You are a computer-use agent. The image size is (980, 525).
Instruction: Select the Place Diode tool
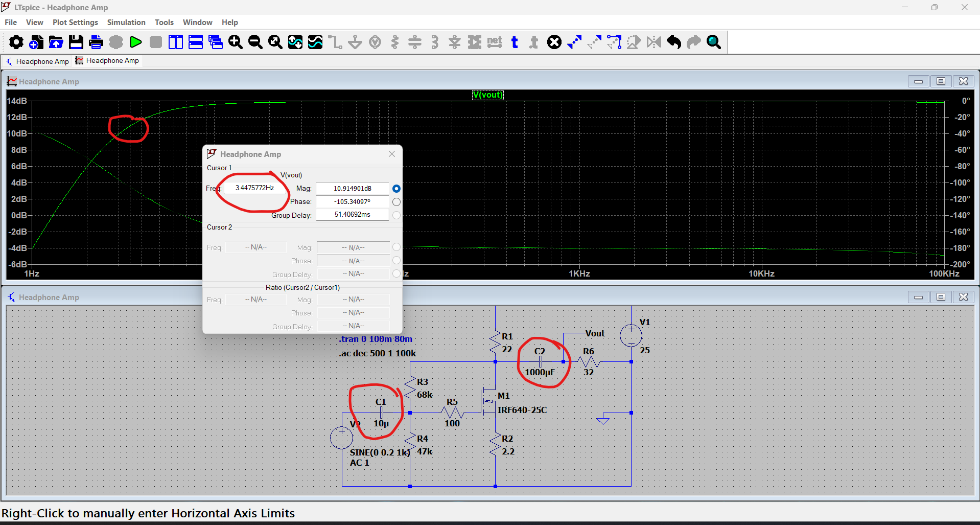[455, 42]
